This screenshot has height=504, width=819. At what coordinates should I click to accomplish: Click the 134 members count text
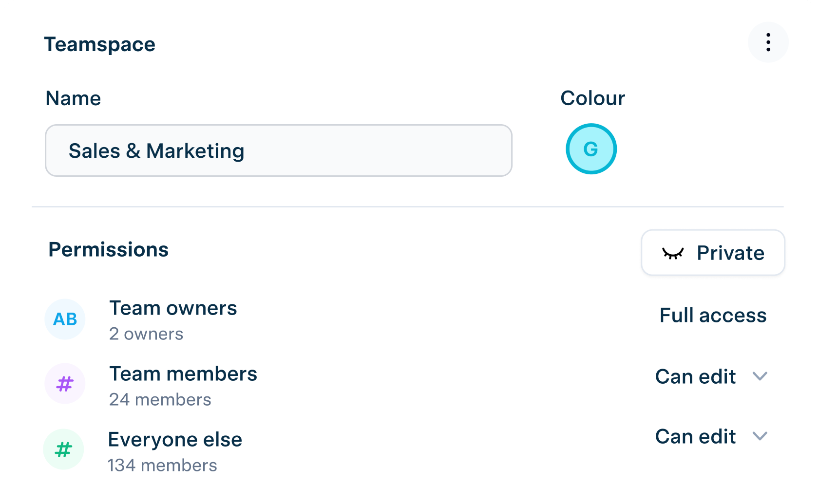tap(162, 466)
